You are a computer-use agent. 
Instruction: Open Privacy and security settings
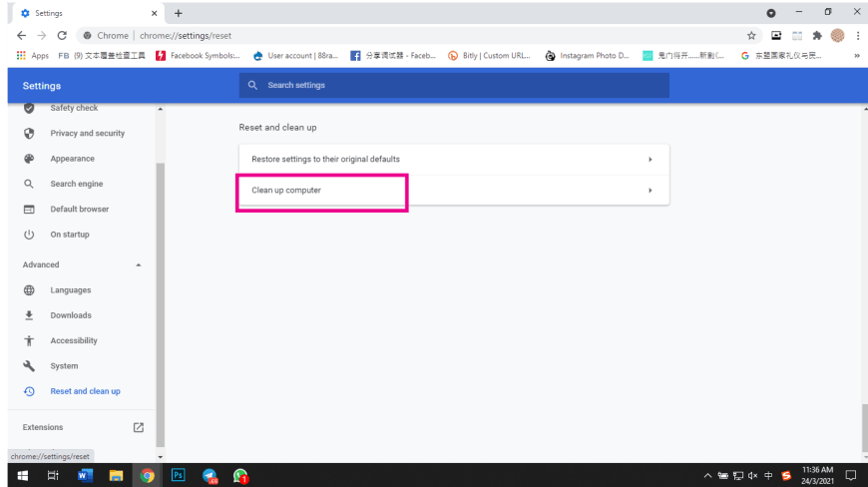click(x=87, y=133)
